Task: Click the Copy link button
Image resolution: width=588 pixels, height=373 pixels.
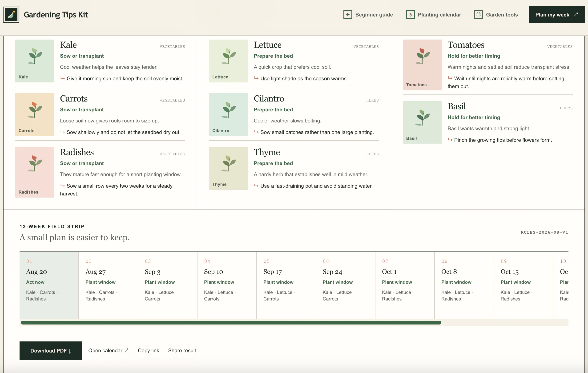Action: (x=149, y=351)
